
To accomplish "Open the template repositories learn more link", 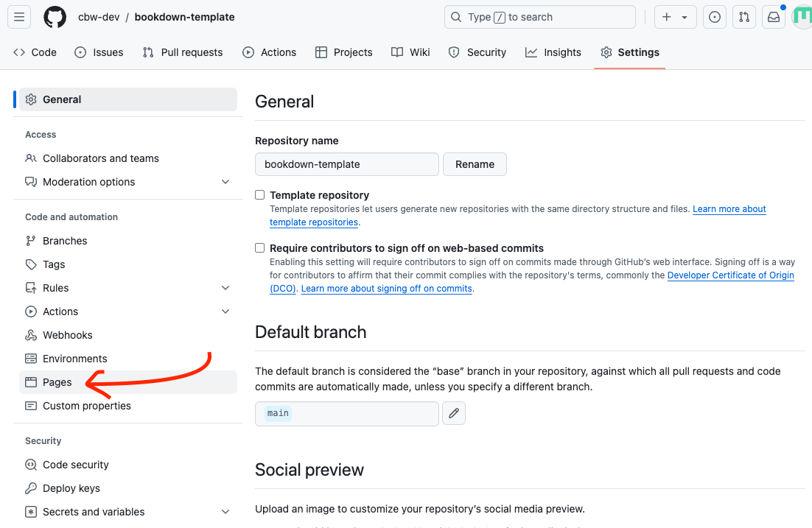I will (729, 209).
